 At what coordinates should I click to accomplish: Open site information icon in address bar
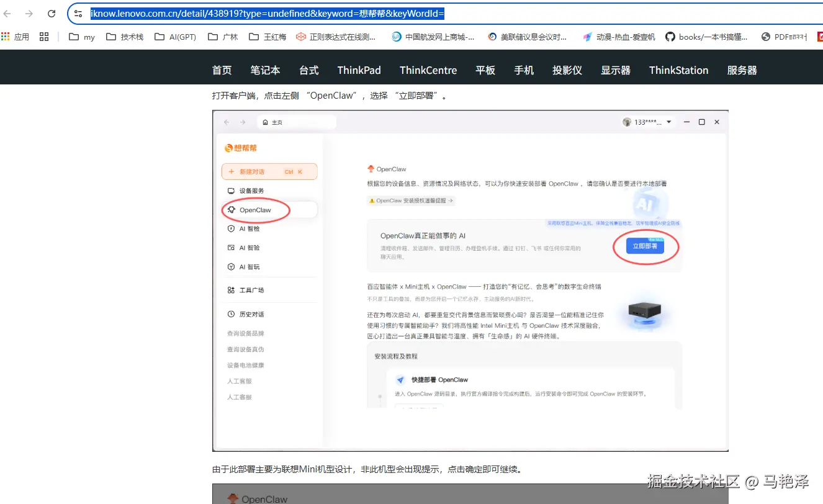[78, 14]
